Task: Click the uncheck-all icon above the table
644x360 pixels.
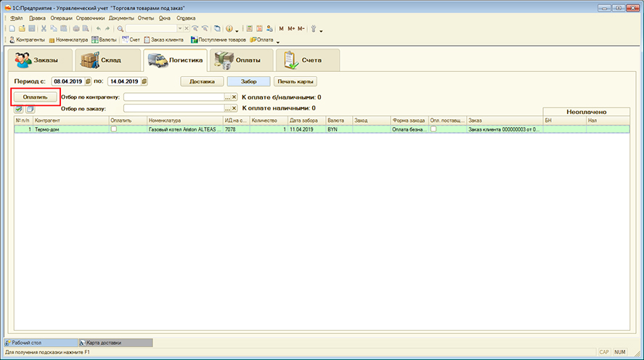Action: tap(30, 109)
